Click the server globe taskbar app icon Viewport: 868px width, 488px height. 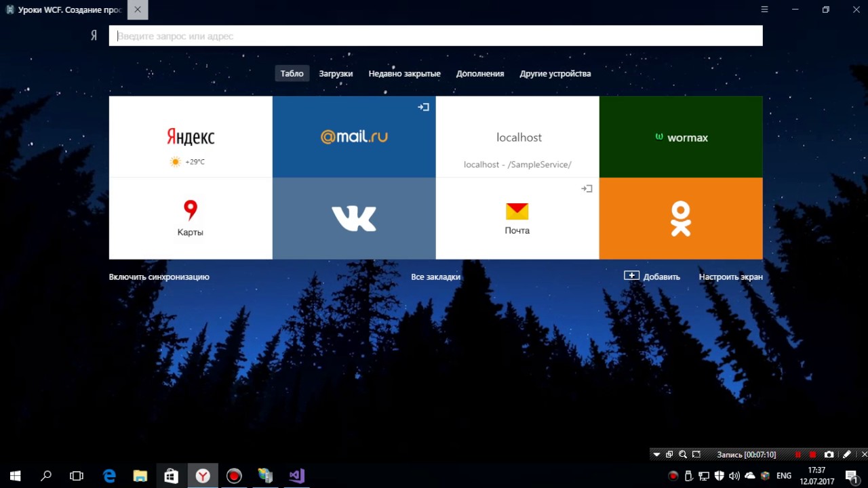[265, 476]
